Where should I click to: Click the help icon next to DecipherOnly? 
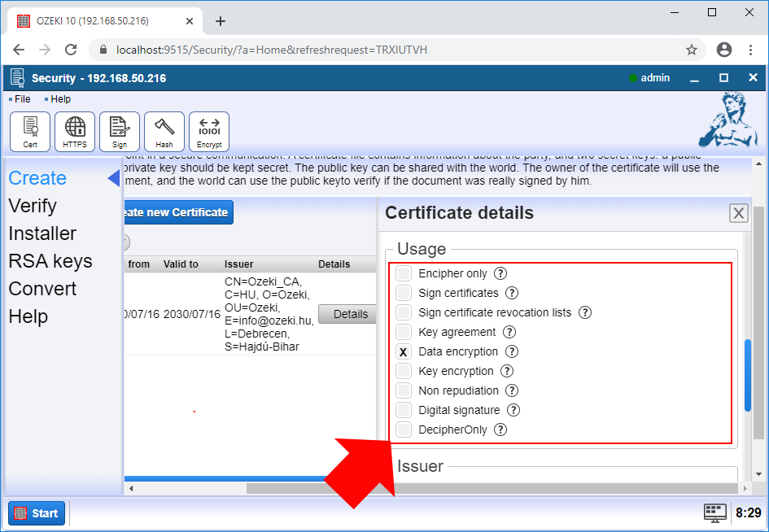500,430
